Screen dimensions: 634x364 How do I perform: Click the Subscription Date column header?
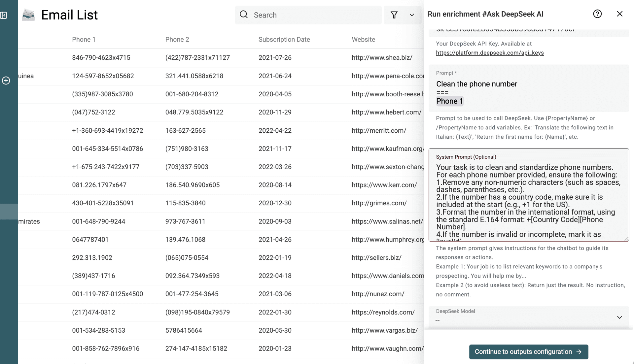[284, 40]
